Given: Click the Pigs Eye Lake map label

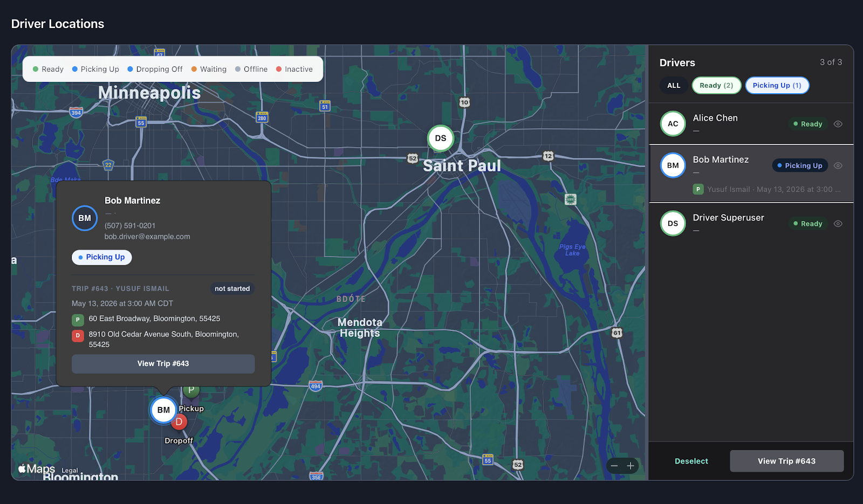Looking at the screenshot, I should (572, 250).
